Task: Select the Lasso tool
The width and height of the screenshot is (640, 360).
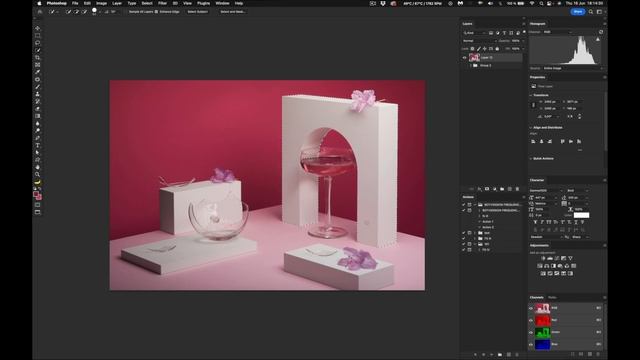Action: (38, 43)
